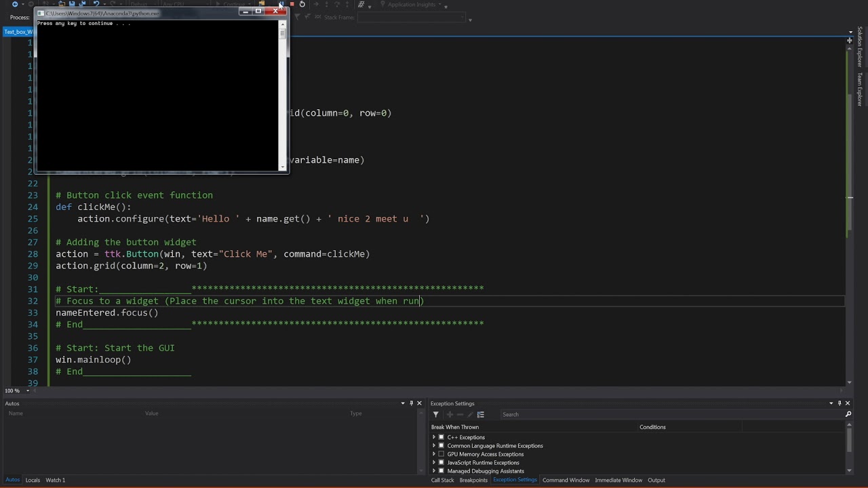Switch to the Locals tab
The width and height of the screenshot is (868, 488).
(33, 480)
